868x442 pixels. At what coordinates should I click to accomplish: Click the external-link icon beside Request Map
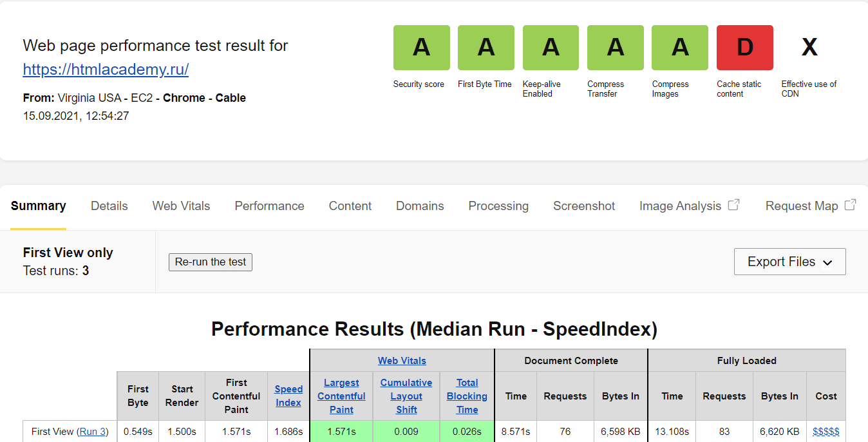point(851,205)
